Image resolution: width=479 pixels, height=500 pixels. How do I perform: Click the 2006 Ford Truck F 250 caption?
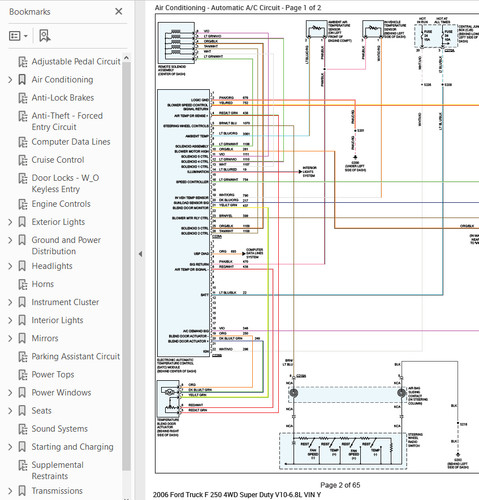237,495
